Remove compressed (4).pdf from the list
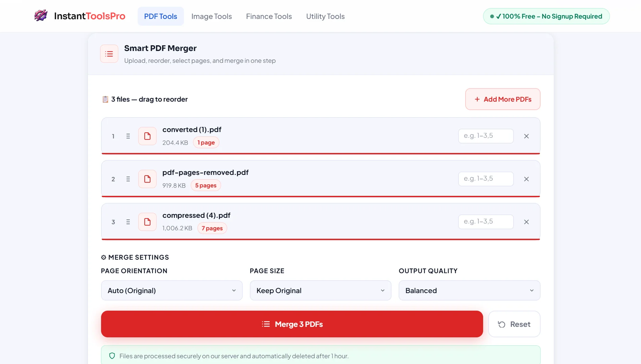 (526, 222)
